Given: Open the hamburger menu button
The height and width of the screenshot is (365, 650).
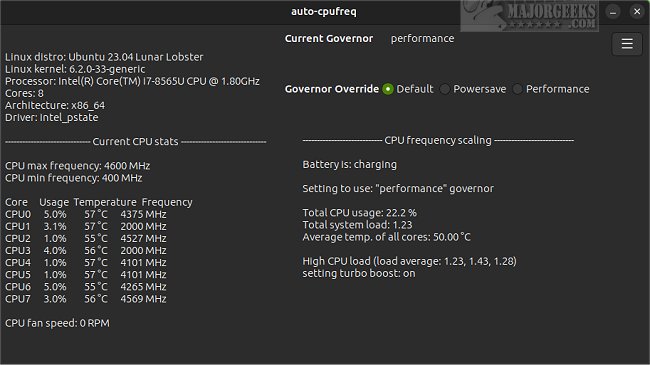Looking at the screenshot, I should coord(627,44).
